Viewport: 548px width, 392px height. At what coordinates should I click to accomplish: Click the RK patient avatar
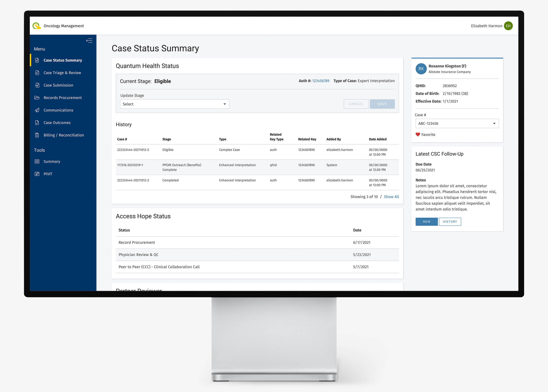point(421,69)
